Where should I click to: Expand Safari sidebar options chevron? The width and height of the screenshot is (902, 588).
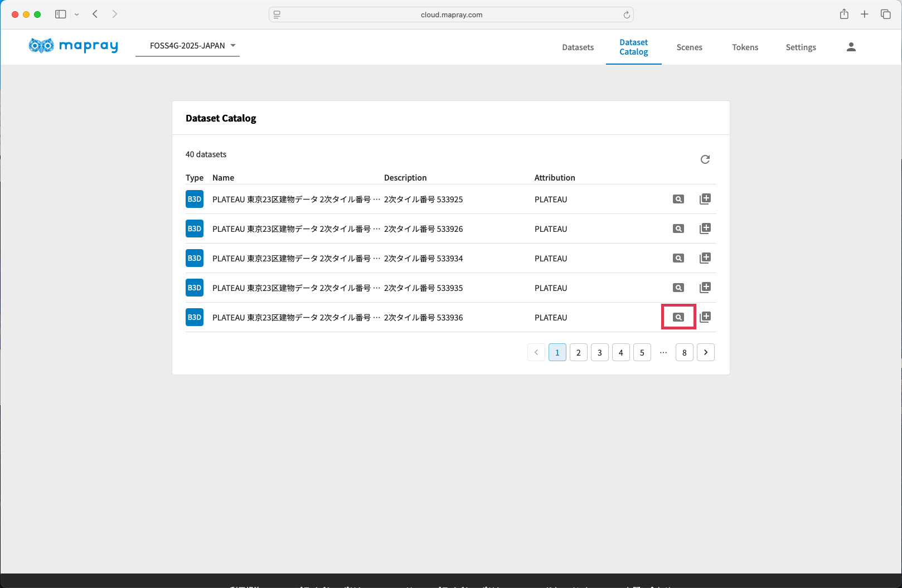tap(77, 14)
